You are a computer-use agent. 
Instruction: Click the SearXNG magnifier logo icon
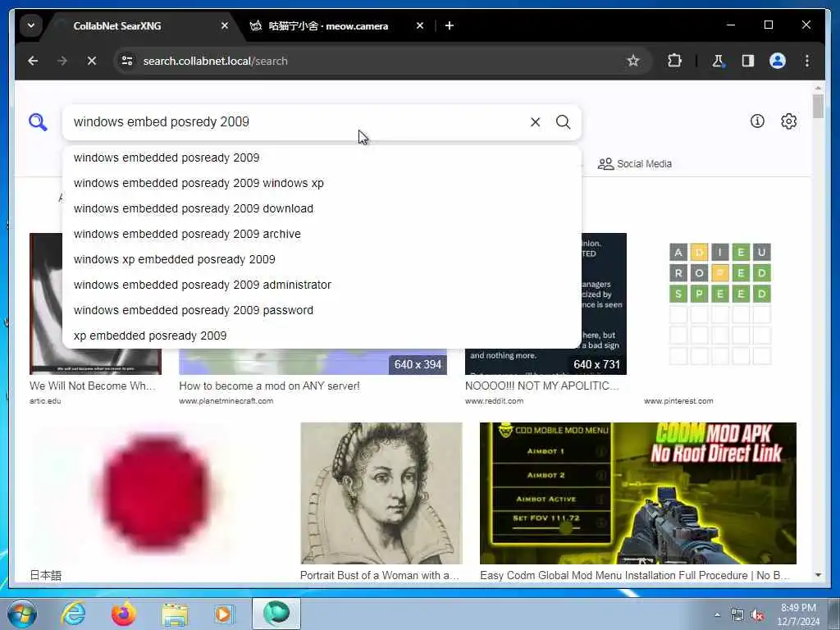(x=38, y=122)
